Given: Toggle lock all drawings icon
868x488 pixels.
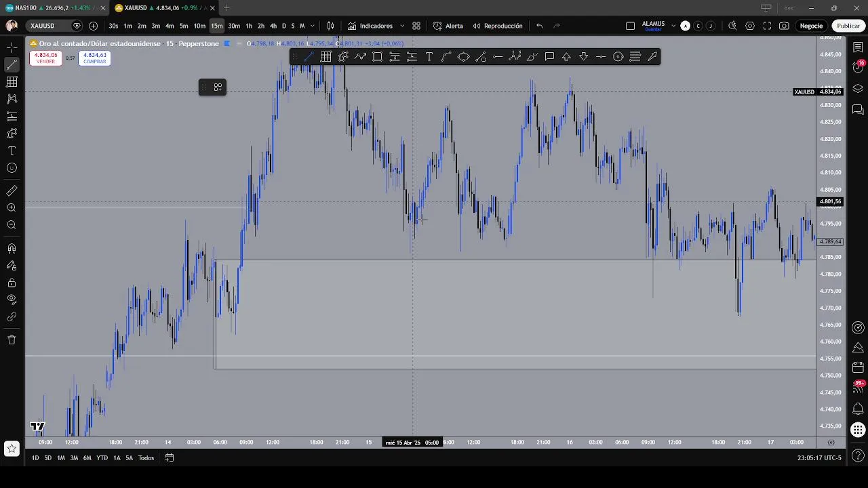Looking at the screenshot, I should [12, 283].
